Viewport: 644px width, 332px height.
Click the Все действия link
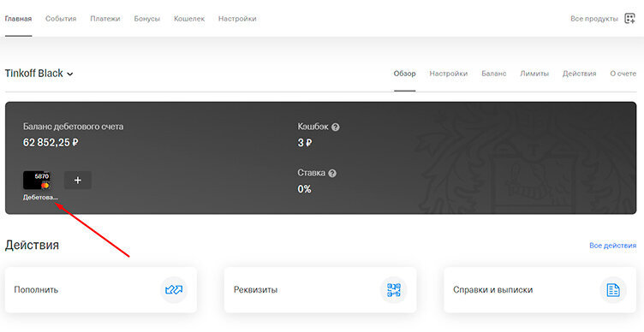click(613, 246)
